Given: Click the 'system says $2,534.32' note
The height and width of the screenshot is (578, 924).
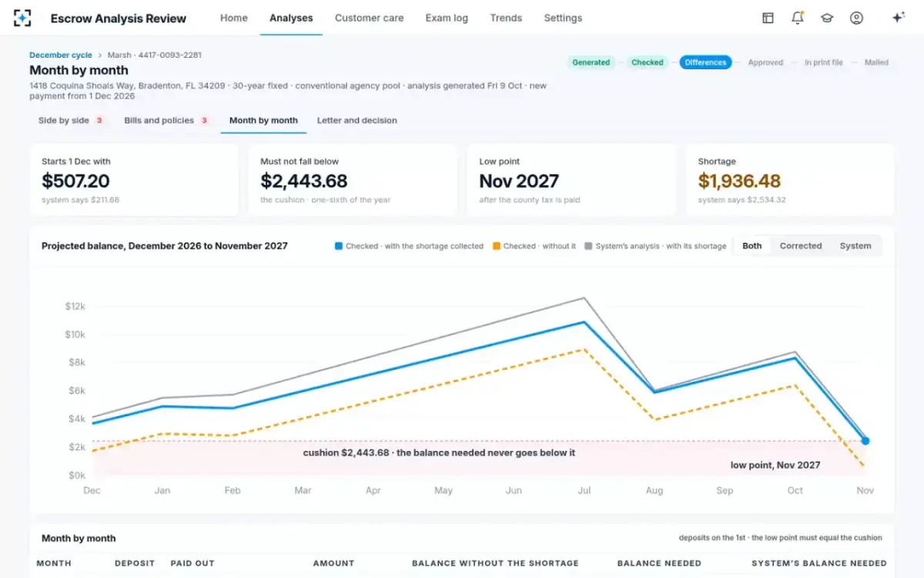Looking at the screenshot, I should click(x=742, y=200).
